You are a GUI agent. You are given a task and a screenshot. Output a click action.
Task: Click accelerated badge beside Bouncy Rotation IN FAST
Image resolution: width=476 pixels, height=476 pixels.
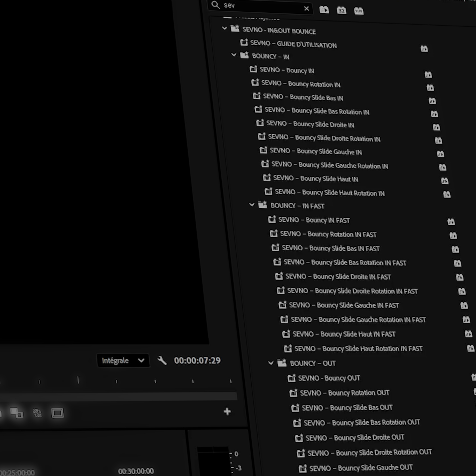453,236
